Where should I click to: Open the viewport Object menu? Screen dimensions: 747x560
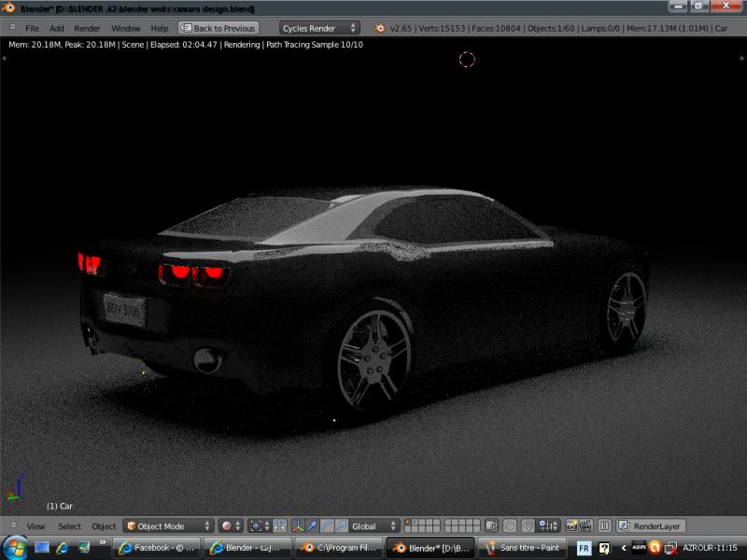pyautogui.click(x=104, y=526)
